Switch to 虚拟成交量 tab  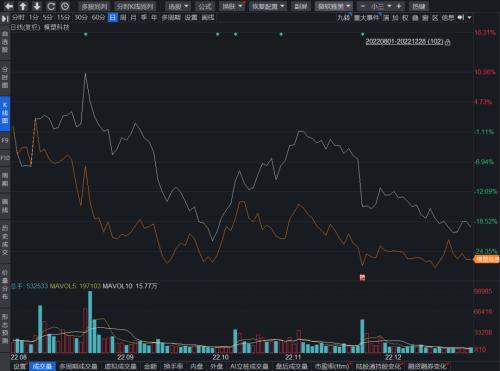[120, 366]
